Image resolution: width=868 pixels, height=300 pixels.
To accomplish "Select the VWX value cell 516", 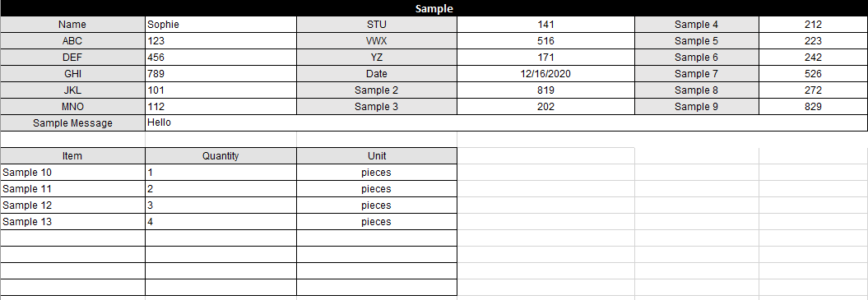I will pos(545,41).
